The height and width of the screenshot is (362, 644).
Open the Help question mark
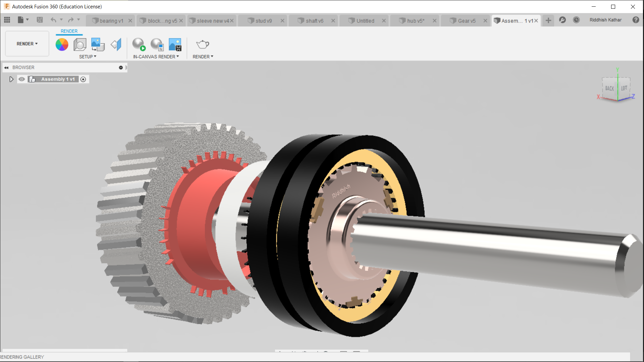[636, 20]
